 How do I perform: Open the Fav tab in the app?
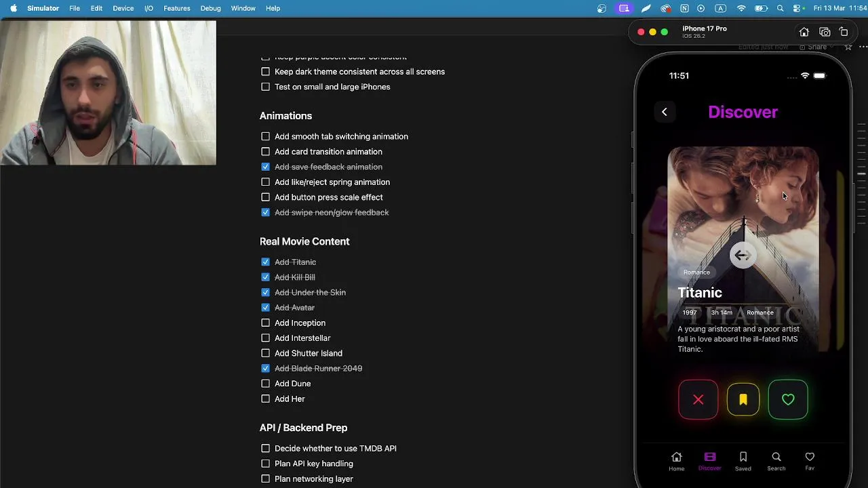tap(810, 461)
